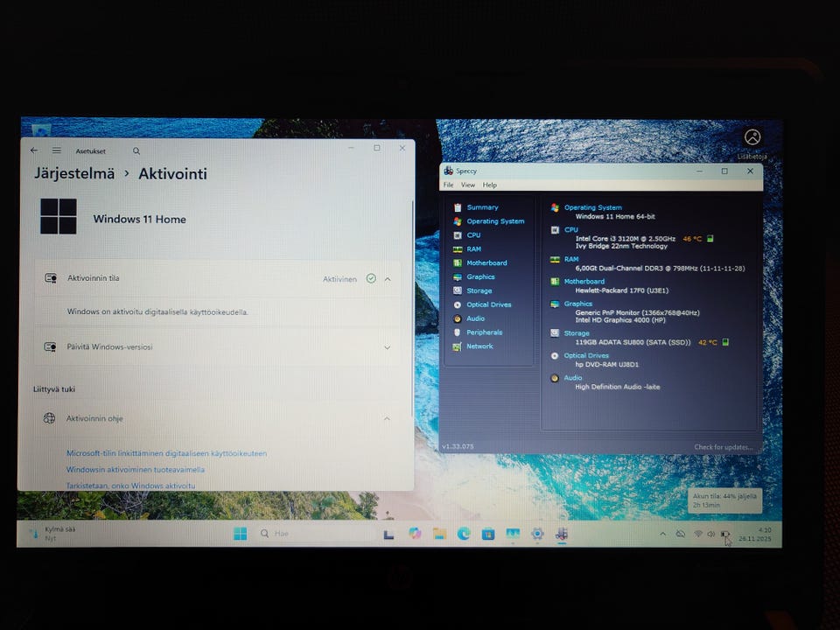Open link Microsoft-tilin linkittäminen digitaaliseen käyttöoikeuteen
The width and height of the screenshot is (840, 630).
(166, 453)
